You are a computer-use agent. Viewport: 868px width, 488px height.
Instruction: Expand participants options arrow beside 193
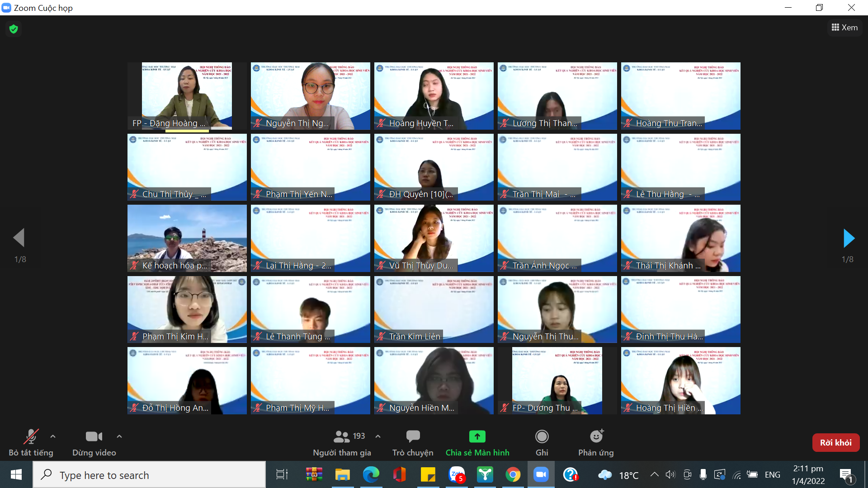(x=378, y=436)
